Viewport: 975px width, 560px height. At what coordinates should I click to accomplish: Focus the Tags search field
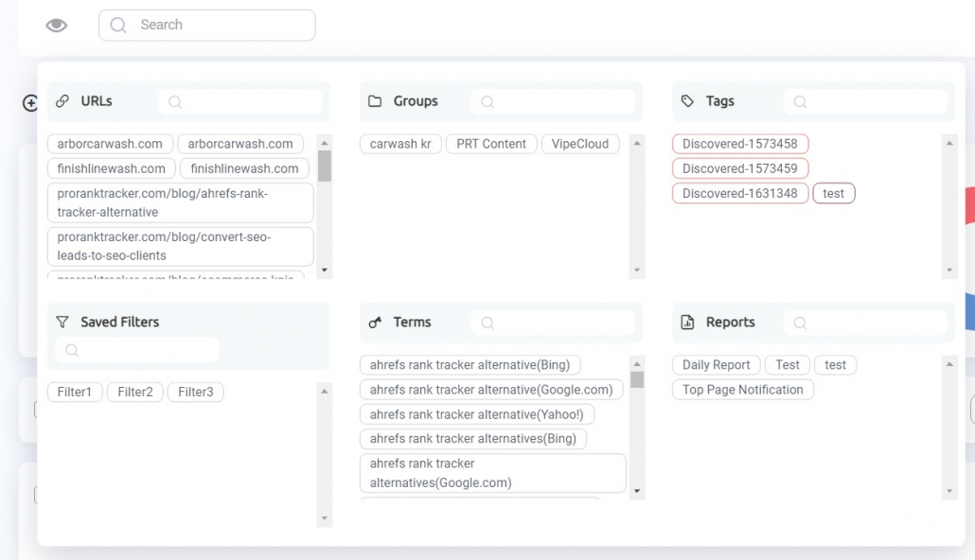tap(865, 101)
